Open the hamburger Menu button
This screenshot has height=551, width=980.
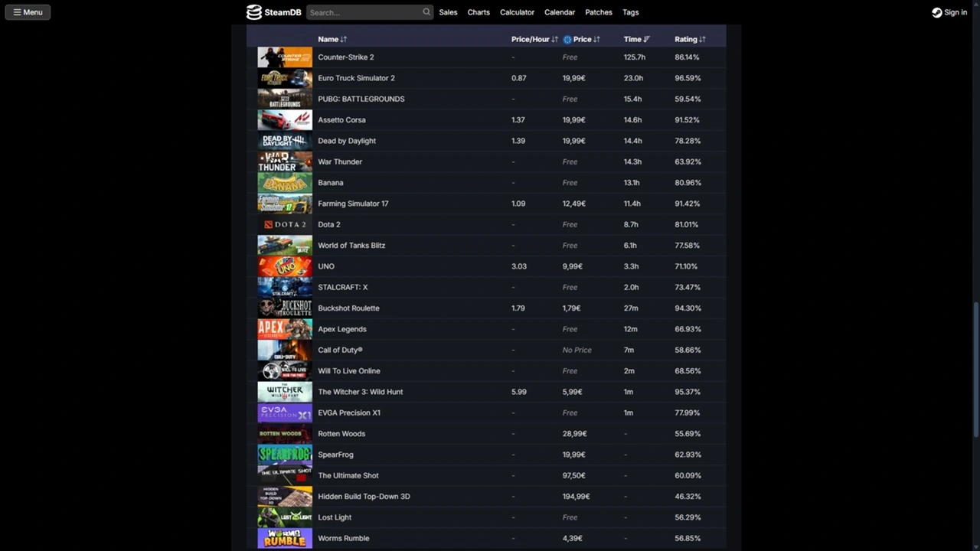(28, 12)
